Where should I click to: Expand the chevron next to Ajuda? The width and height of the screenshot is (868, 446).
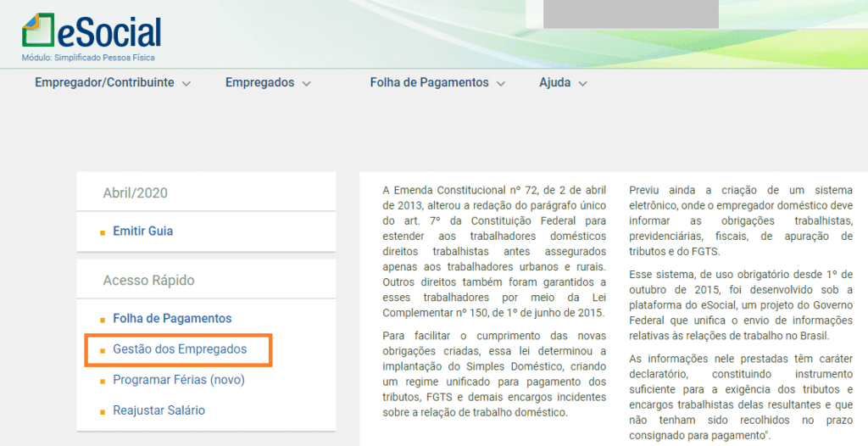pos(582,84)
